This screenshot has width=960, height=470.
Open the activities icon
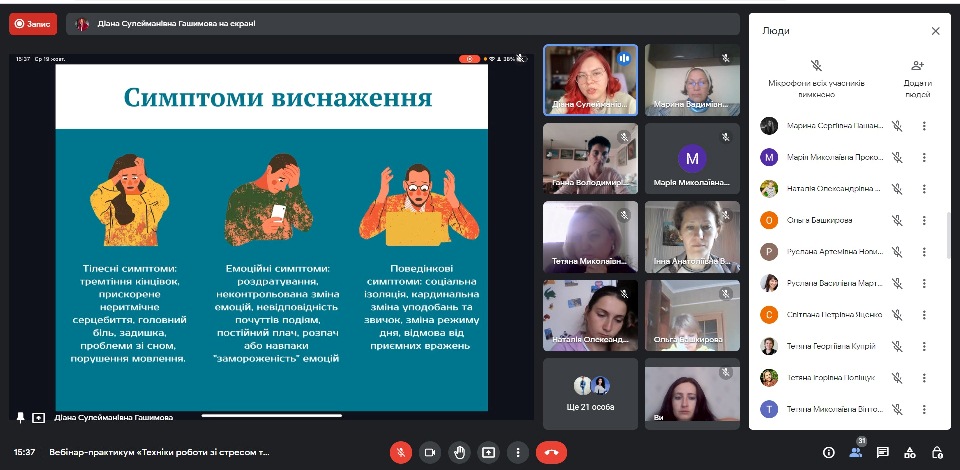pos(910,452)
